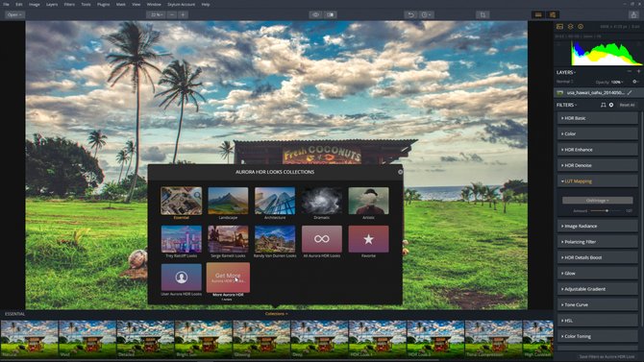Image resolution: width=644 pixels, height=362 pixels.
Task: Close the Aurora HDR Looks Collections popup
Action: pyautogui.click(x=400, y=172)
